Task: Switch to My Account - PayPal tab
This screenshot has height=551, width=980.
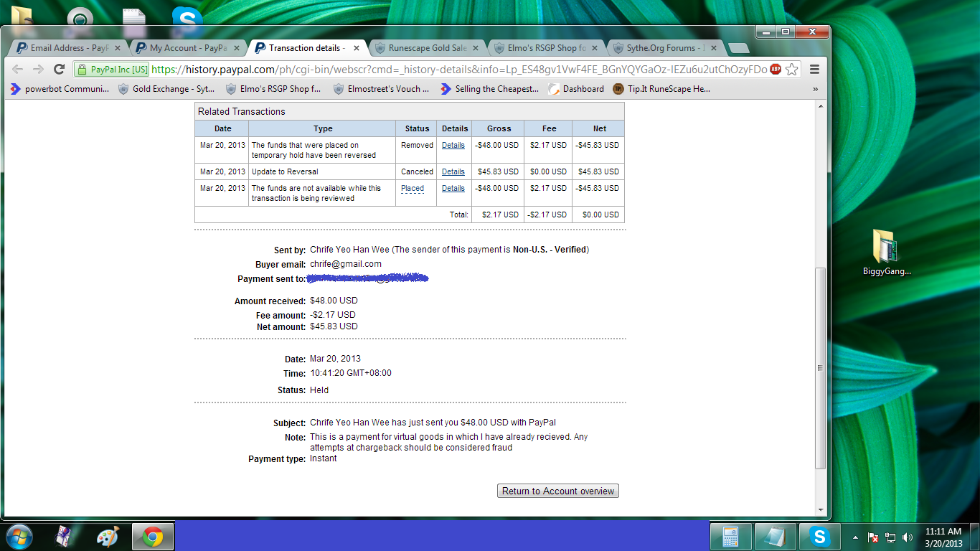Action: (188, 48)
